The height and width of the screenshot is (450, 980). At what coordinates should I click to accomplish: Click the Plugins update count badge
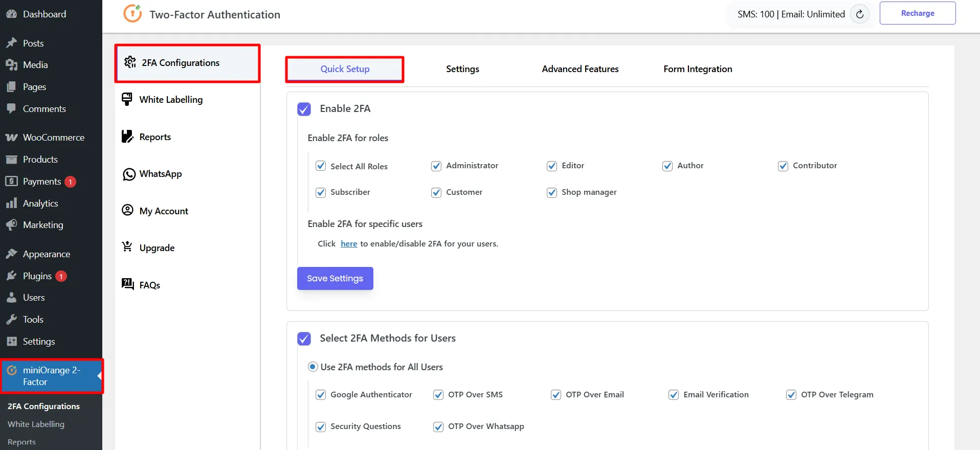[x=61, y=276]
